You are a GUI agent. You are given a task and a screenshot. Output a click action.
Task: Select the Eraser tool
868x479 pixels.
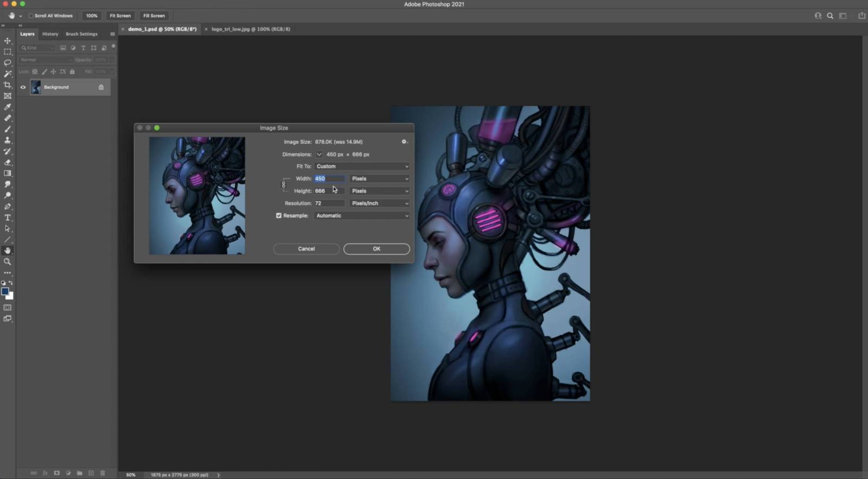(x=8, y=162)
